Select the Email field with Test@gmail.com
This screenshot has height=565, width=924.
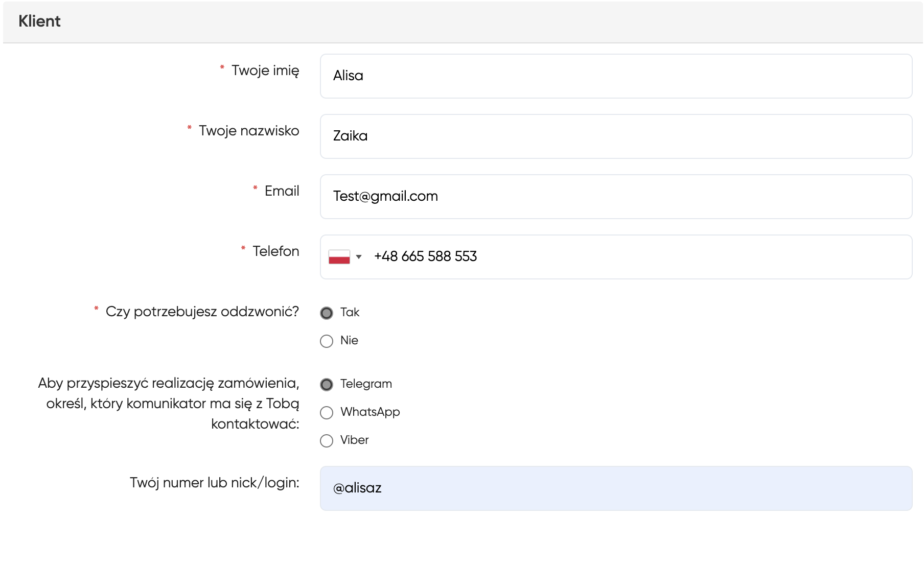click(x=615, y=197)
